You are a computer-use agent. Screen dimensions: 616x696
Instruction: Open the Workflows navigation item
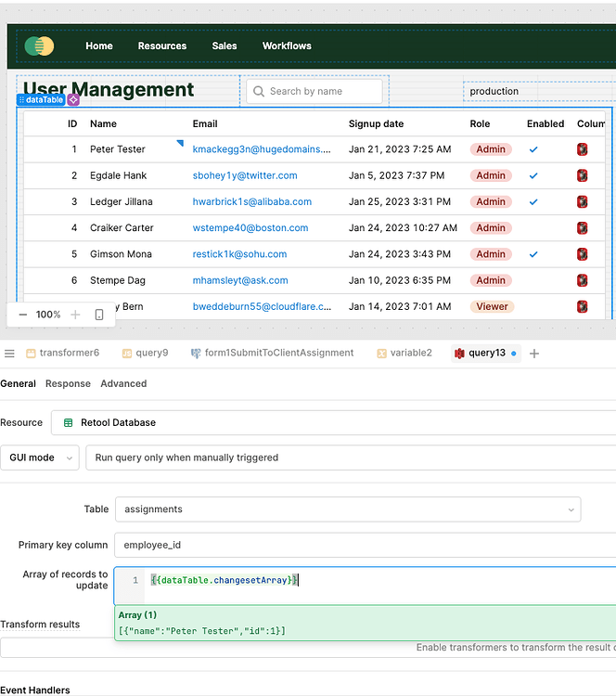[x=287, y=45]
